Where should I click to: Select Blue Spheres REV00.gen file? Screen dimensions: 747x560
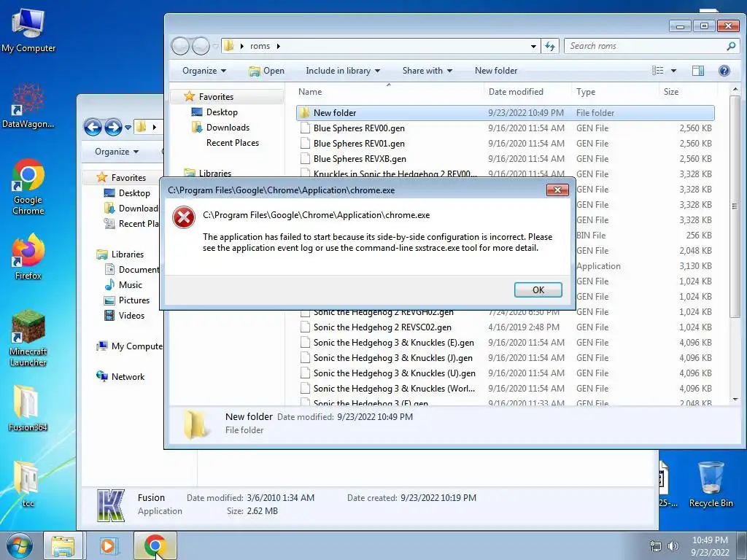click(505, 128)
